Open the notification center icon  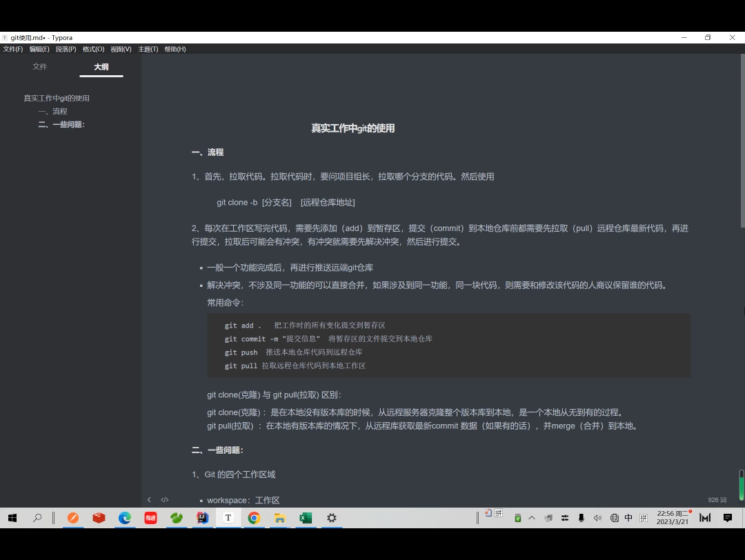click(728, 518)
